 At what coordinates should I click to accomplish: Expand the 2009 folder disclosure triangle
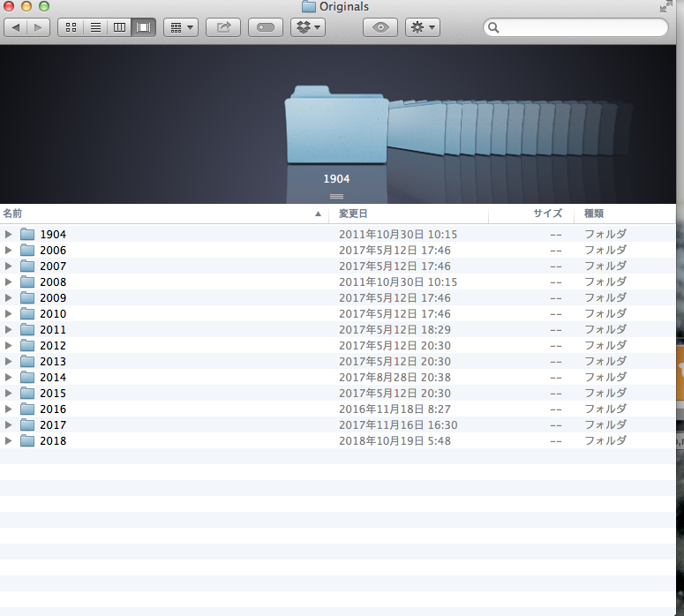(8, 298)
